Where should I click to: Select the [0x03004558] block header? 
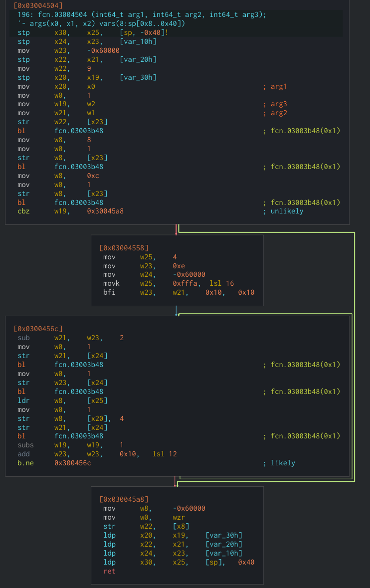coord(124,248)
